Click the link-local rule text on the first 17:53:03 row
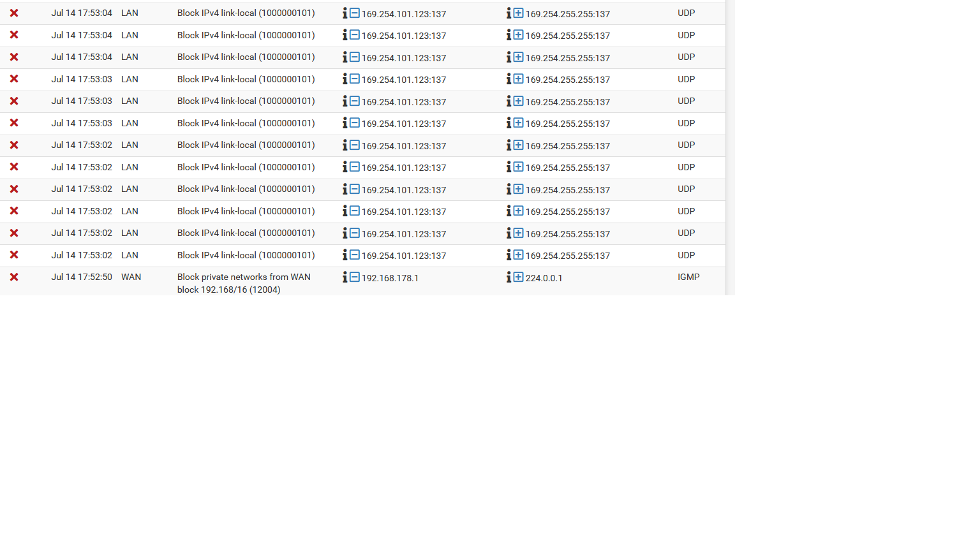 click(246, 79)
